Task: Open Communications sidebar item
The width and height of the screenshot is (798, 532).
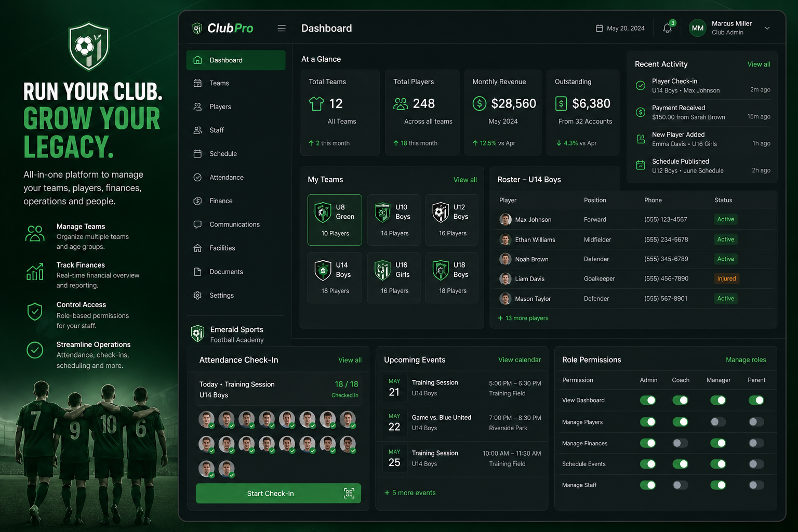Action: [236, 224]
